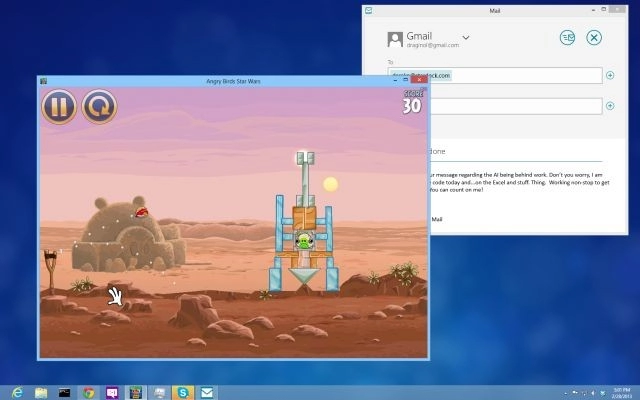Screen dimensions: 640x400
Task: Maximize the Angry Birds Star Wars window
Action: (405, 80)
